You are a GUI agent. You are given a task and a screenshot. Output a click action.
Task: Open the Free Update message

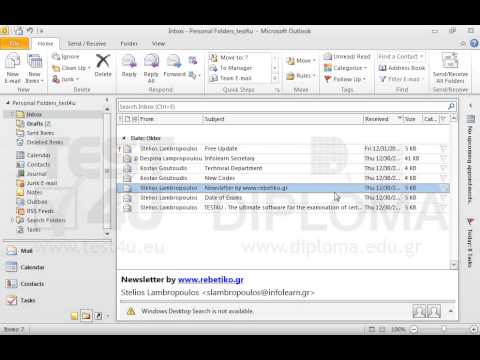tap(283, 149)
